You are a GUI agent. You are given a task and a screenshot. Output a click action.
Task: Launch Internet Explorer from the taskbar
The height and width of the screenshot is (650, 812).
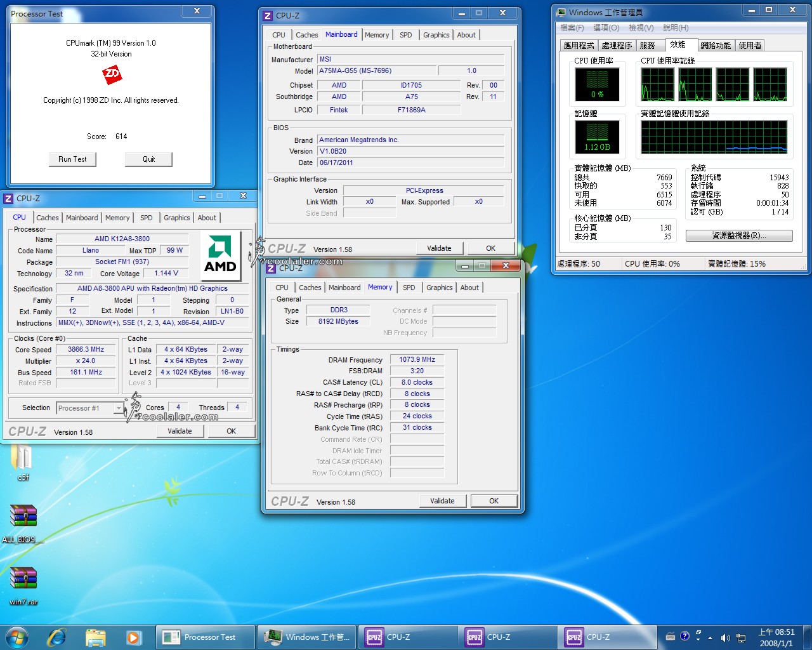[x=56, y=637]
